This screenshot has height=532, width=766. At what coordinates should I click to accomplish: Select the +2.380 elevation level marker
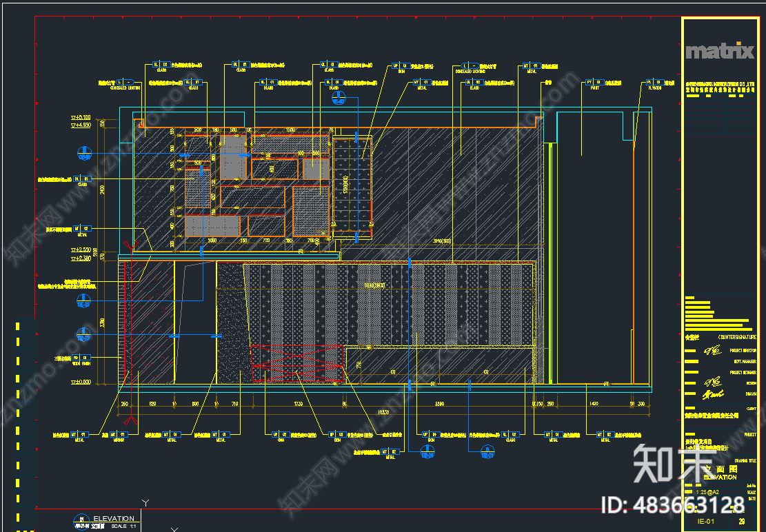(x=81, y=258)
